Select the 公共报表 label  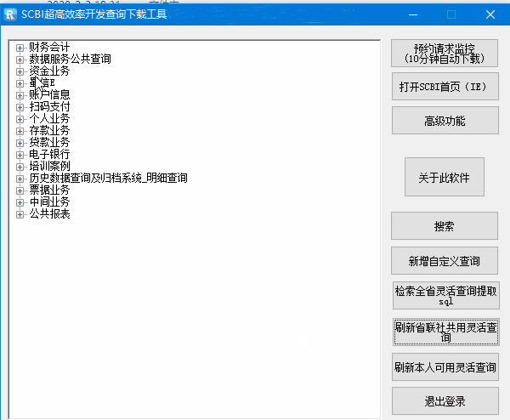(x=49, y=213)
